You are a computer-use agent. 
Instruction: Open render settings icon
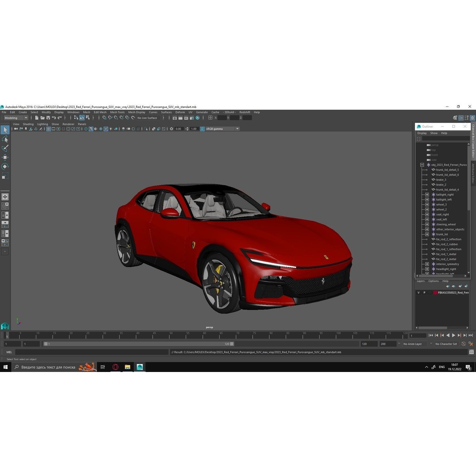pos(192,118)
